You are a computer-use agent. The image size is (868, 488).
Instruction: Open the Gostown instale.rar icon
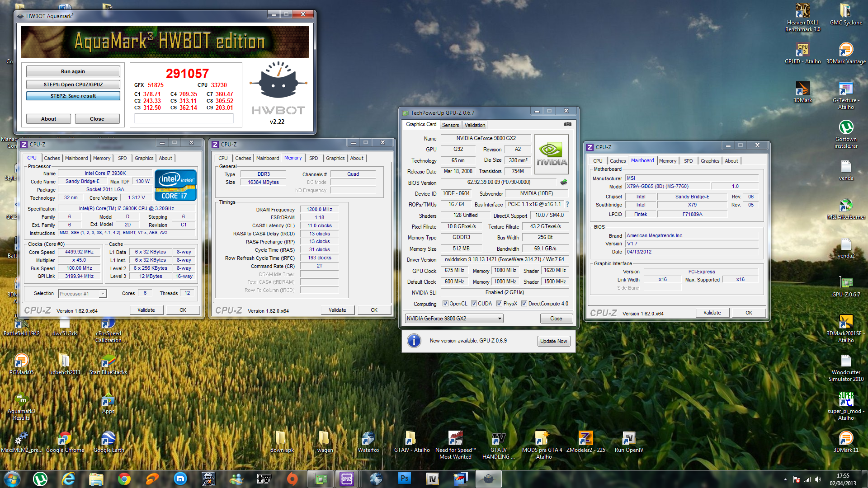[845, 134]
